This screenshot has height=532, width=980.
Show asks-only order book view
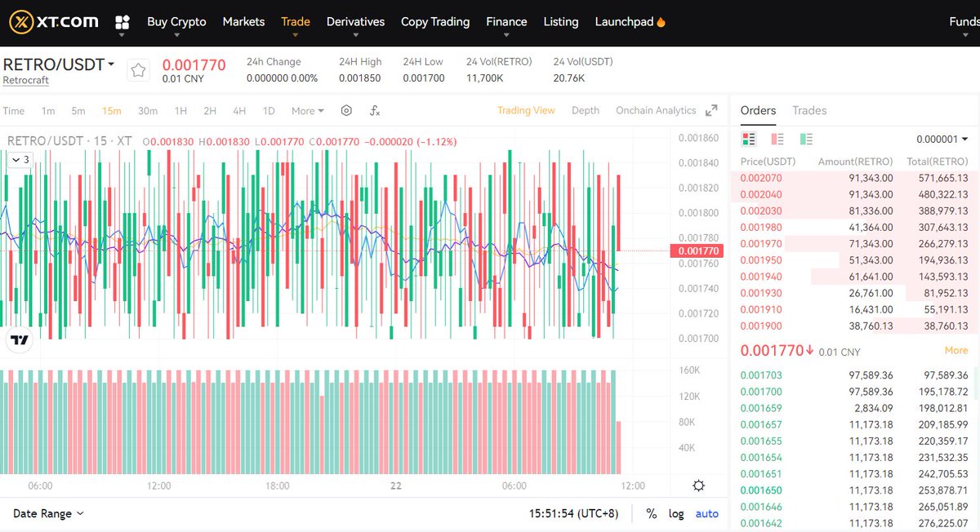pyautogui.click(x=777, y=140)
